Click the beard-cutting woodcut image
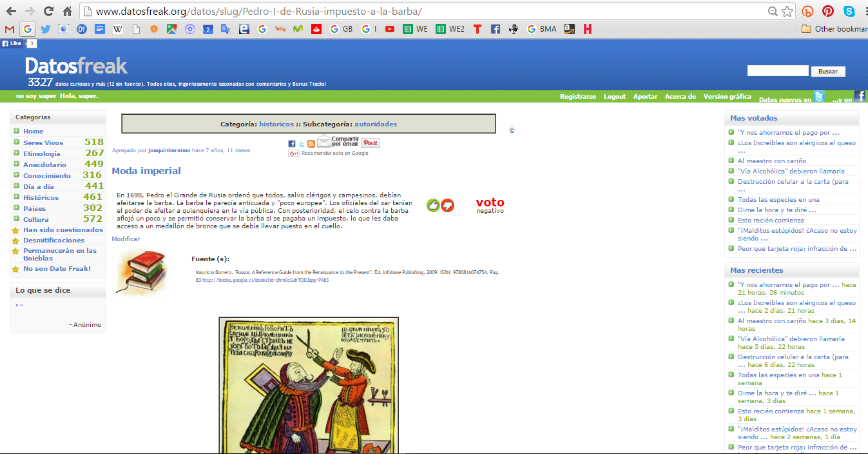This screenshot has height=454, width=868. pos(309,385)
